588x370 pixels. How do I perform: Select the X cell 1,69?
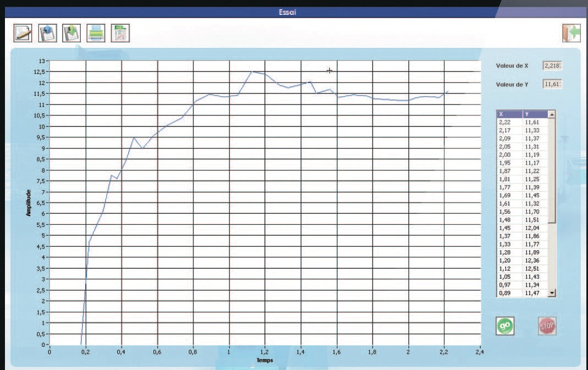click(509, 196)
